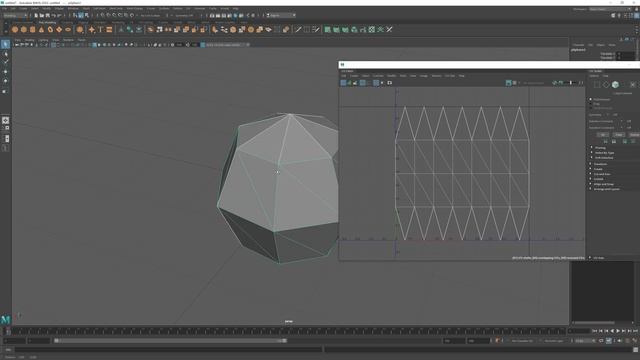Toggle UV Editor grid display icon
Image resolution: width=640 pixels, height=360 pixels.
tap(376, 83)
